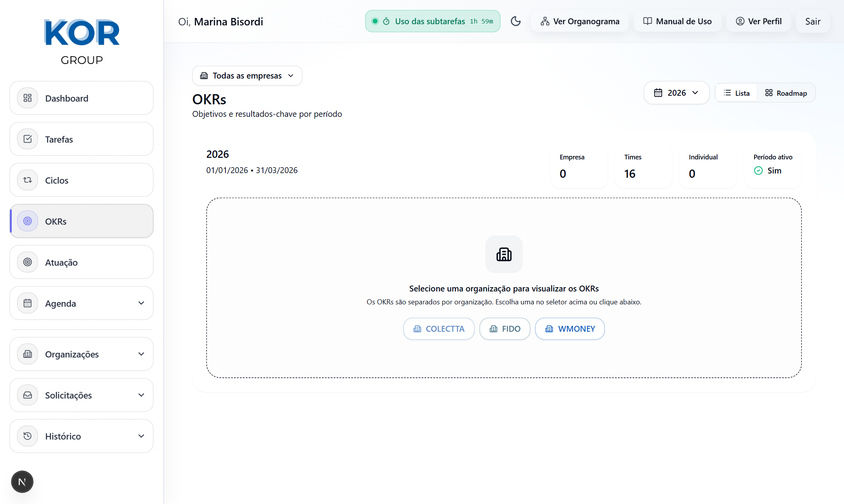This screenshot has height=504, width=844.
Task: Click the Uso das subtarefas timer badge
Action: point(433,21)
